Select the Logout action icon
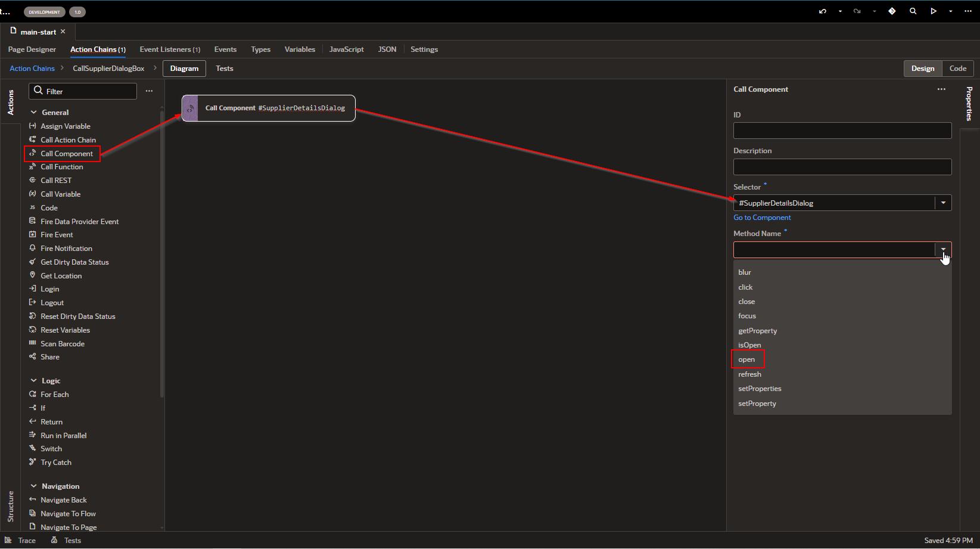 [x=33, y=302]
